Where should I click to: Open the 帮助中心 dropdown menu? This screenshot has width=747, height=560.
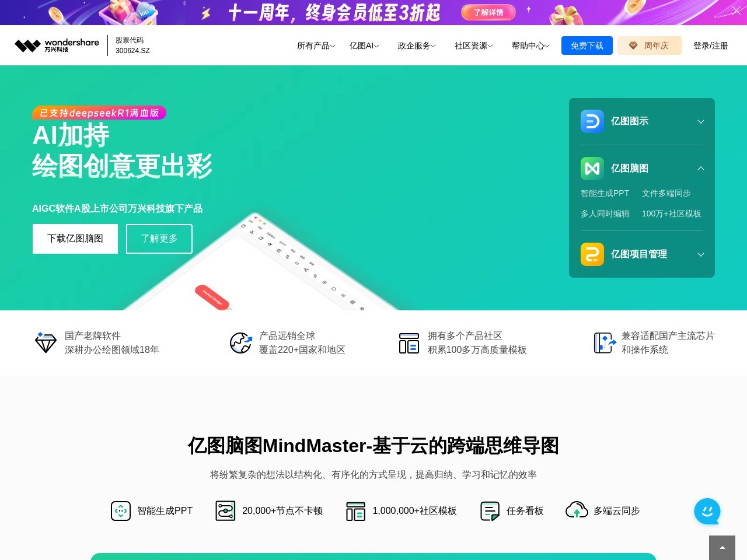(x=530, y=45)
